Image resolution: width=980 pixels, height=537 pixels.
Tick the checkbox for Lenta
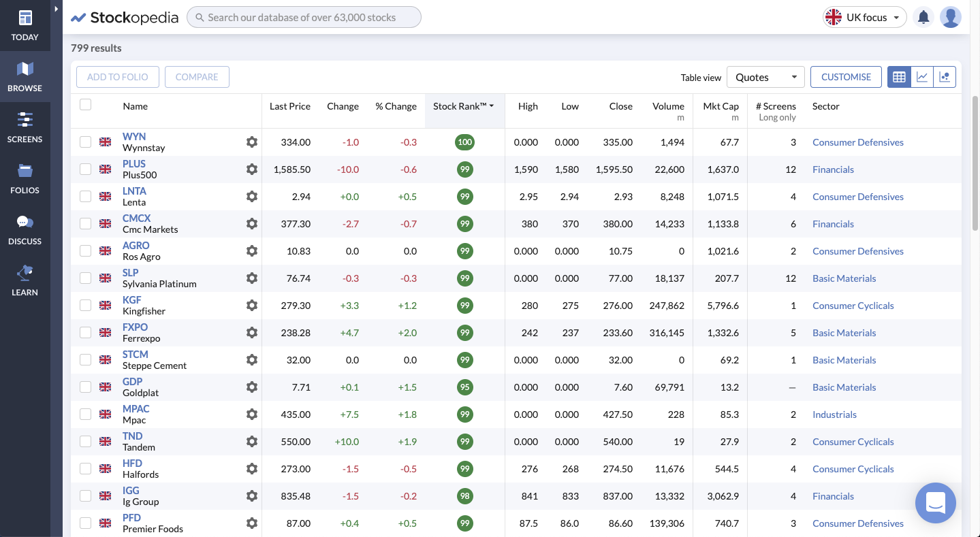coord(85,196)
